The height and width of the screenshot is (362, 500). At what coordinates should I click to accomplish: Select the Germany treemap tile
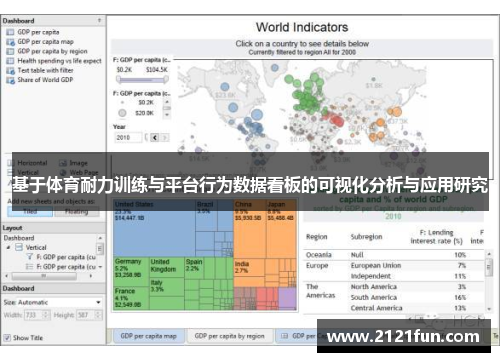[x=131, y=272]
